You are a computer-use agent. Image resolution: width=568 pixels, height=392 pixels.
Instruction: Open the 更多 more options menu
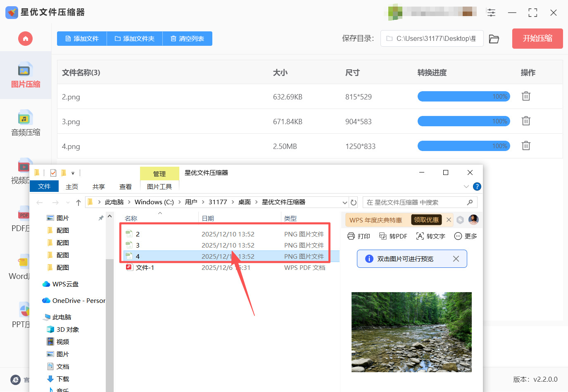[x=466, y=236]
